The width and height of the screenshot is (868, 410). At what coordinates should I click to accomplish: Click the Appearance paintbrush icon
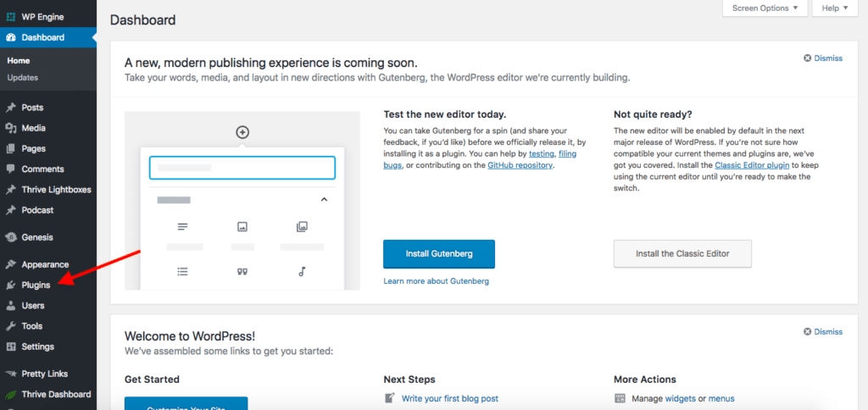pyautogui.click(x=11, y=264)
